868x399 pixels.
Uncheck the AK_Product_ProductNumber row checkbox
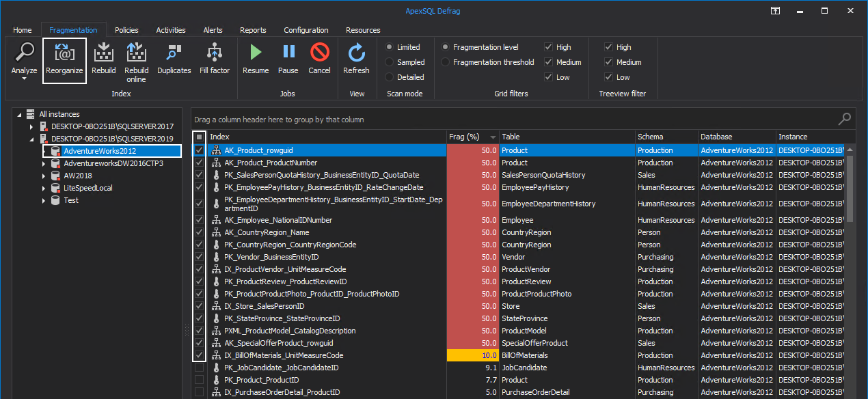(x=199, y=163)
